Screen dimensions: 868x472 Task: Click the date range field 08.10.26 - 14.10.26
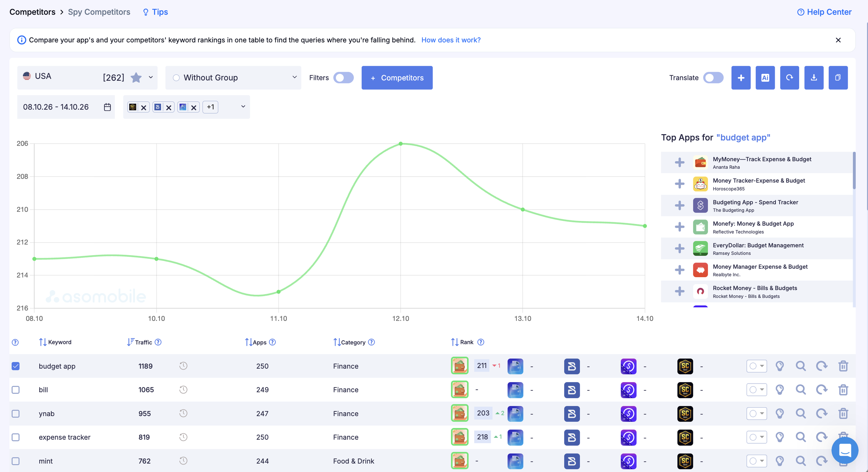click(x=66, y=107)
